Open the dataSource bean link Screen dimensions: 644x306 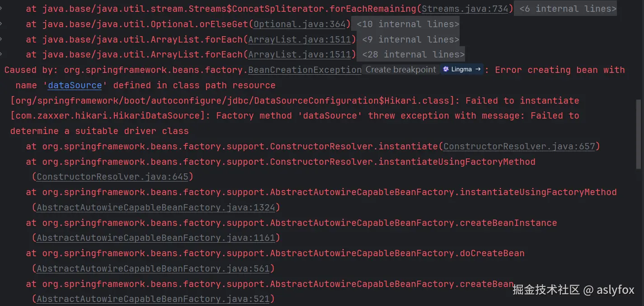tap(74, 85)
